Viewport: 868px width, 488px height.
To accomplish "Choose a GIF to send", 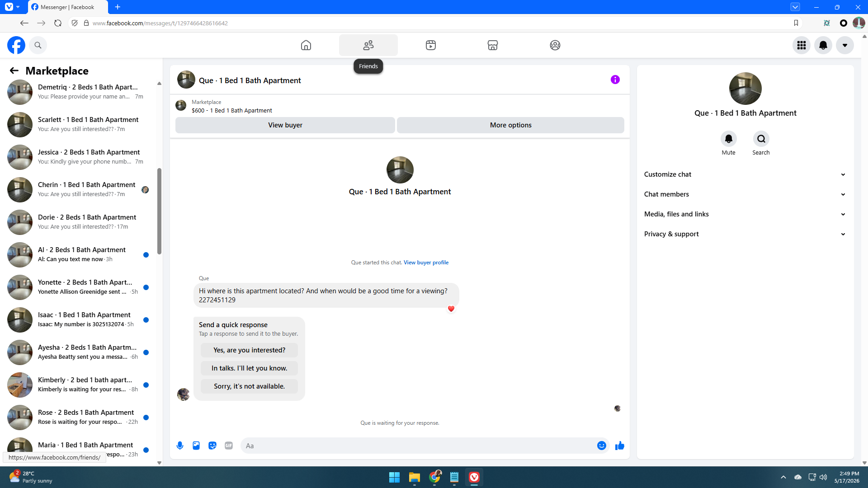I will (229, 446).
